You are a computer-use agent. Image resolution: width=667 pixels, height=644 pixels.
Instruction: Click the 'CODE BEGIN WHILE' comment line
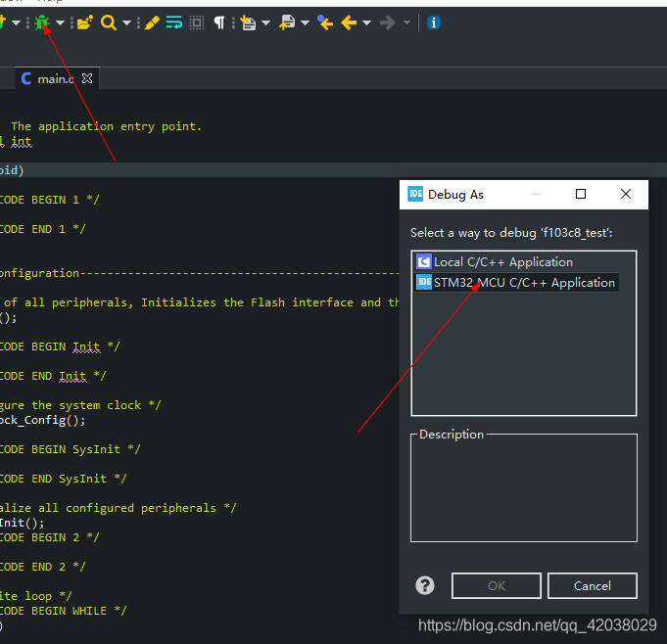63,612
